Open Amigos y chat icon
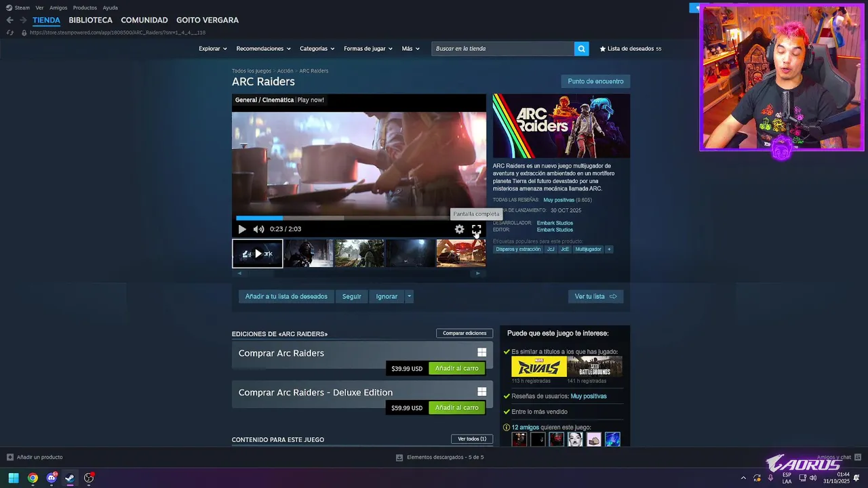The image size is (868, 488). pos(858,457)
